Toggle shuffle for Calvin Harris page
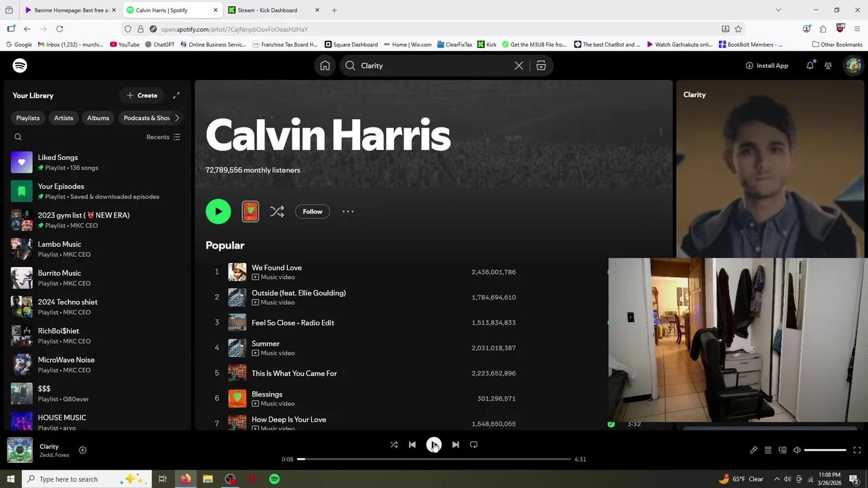This screenshot has height=488, width=868. (x=277, y=211)
